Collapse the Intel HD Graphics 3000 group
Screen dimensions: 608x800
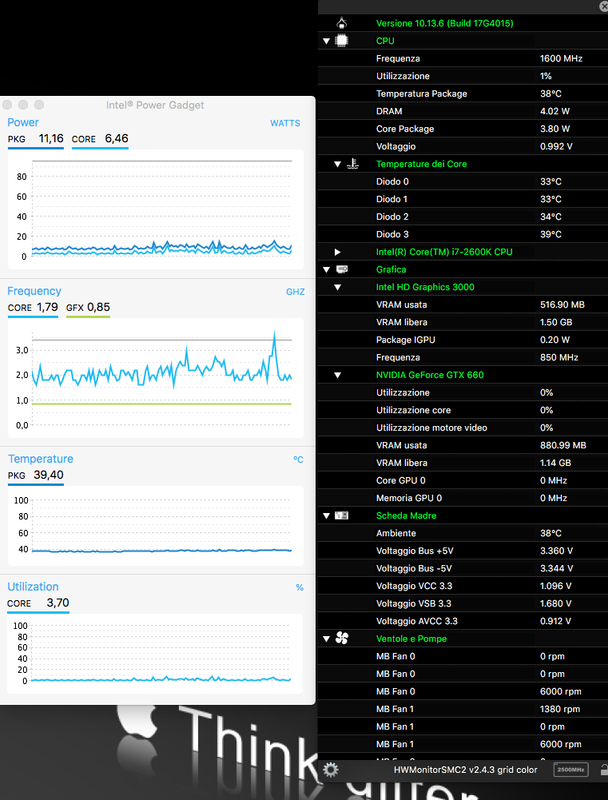(x=337, y=287)
